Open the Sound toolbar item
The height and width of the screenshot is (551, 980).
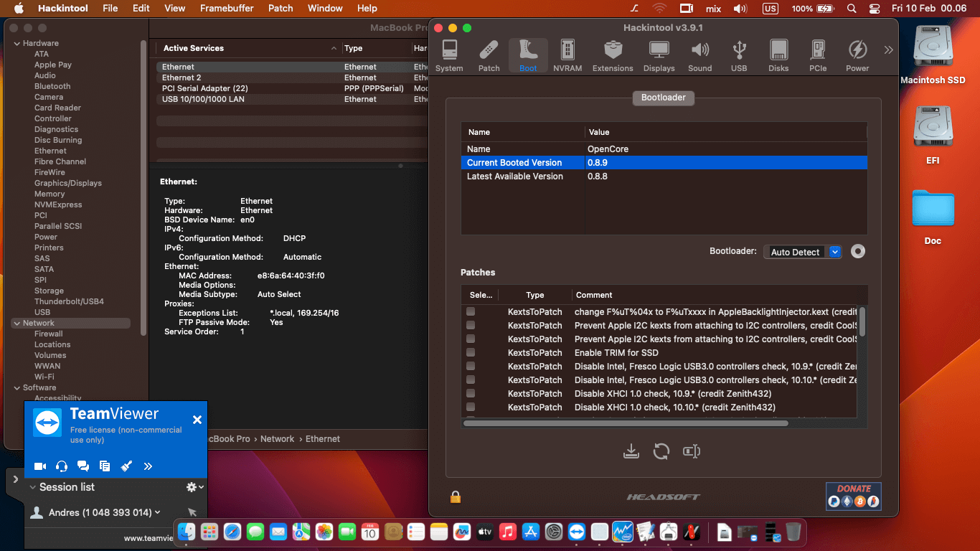pos(699,56)
